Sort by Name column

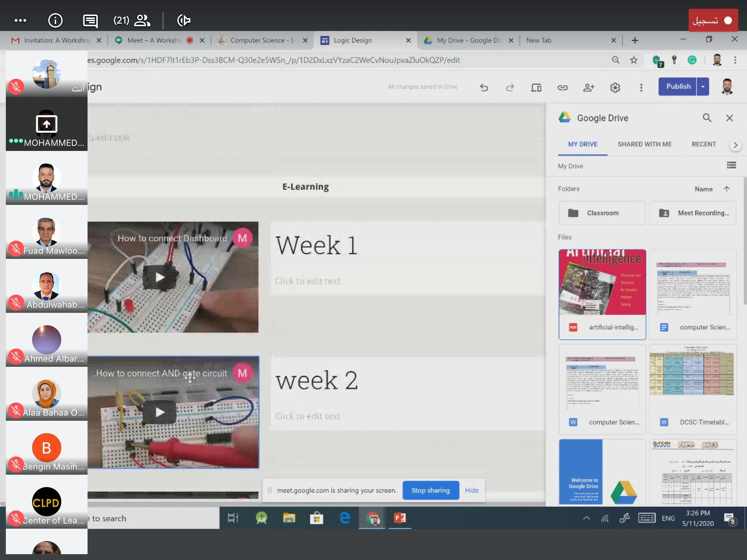[704, 189]
